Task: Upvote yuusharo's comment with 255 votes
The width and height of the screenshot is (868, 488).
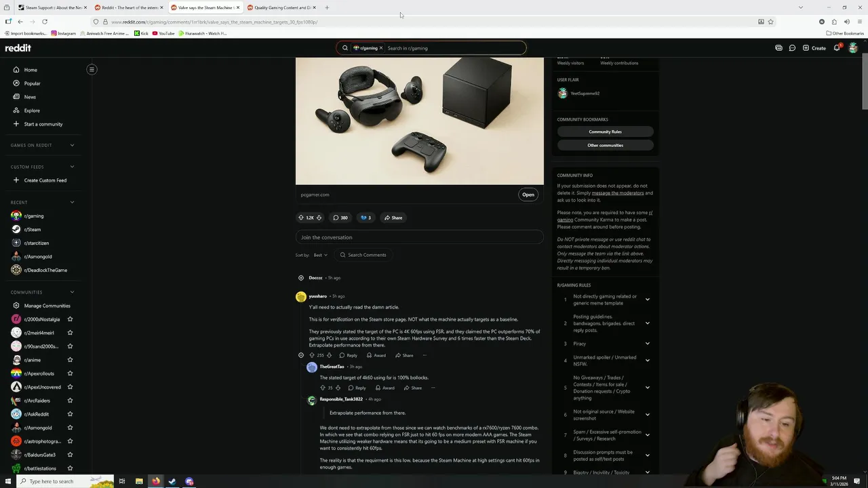Action: click(312, 355)
